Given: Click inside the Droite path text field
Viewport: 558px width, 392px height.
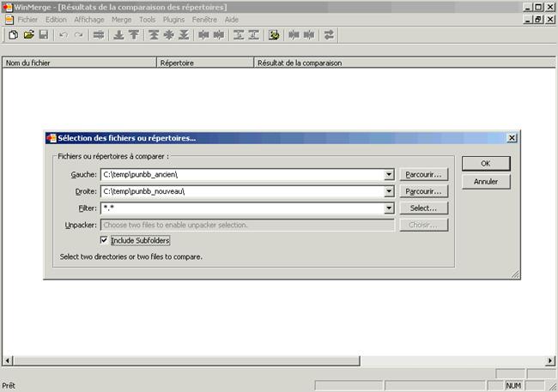Looking at the screenshot, I should 240,191.
